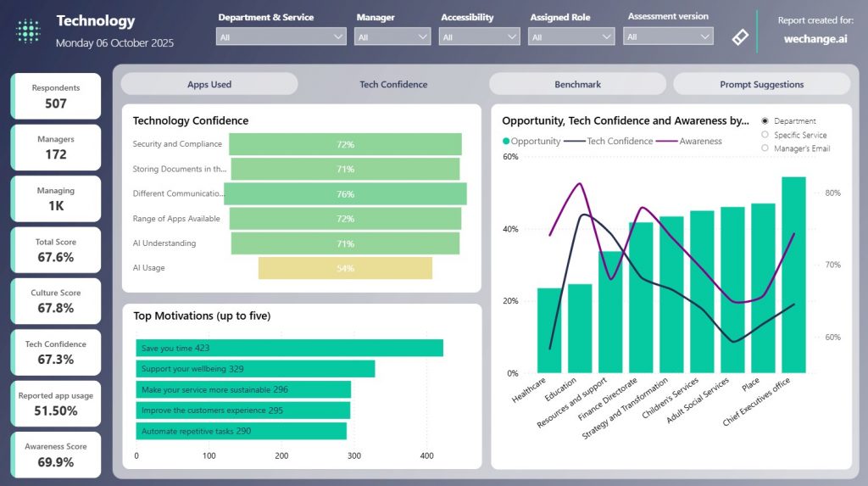The image size is (868, 486).
Task: Open the Accessibility filter dropdown
Action: coord(480,37)
